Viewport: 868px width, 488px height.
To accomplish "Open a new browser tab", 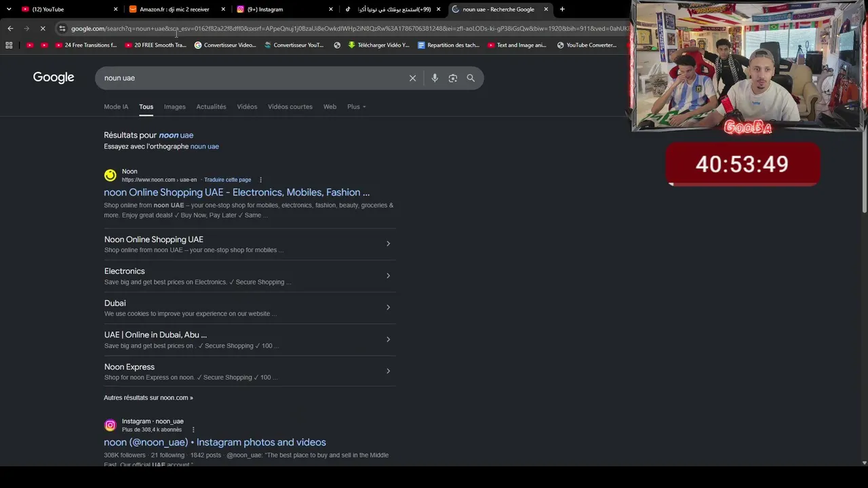I will [562, 9].
